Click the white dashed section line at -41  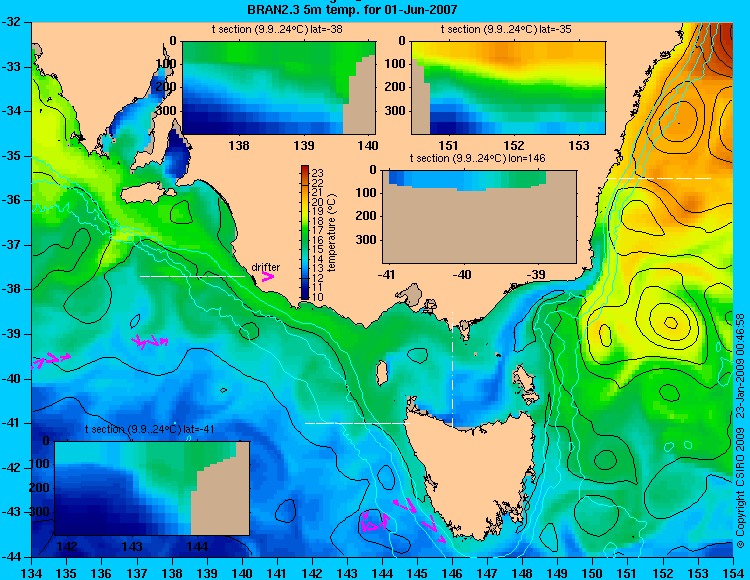pos(357,423)
